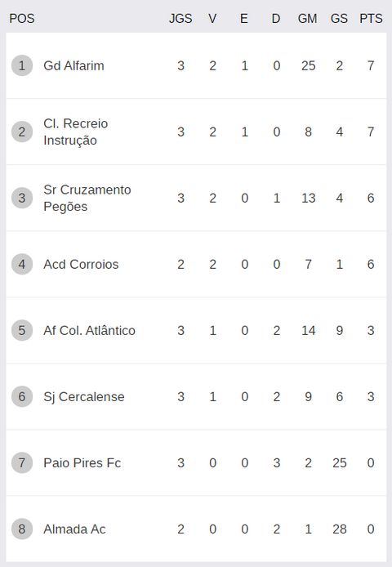Click the position 4 badge circle
Image resolution: width=392 pixels, height=567 pixels.
pyautogui.click(x=22, y=264)
